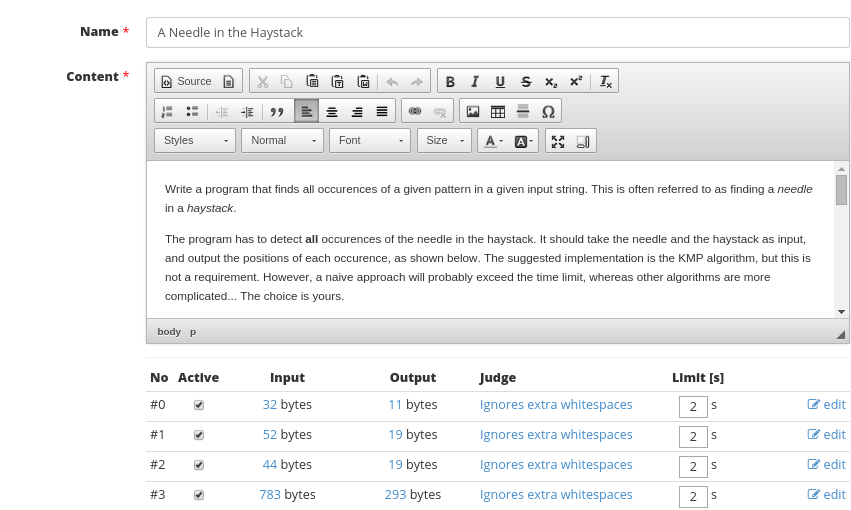Justify the text

382,112
